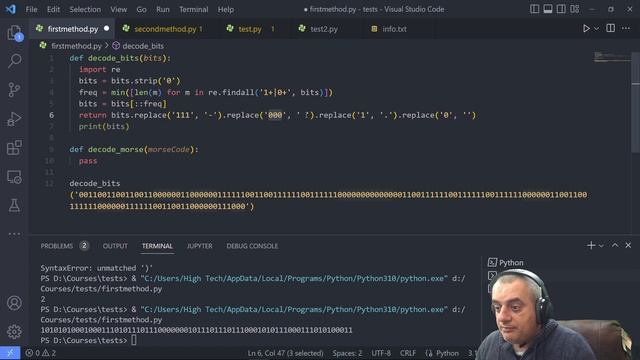Viewport: 640px width, 360px height.
Task: Open the new terminal launch profile dropdown
Action: [x=601, y=246]
